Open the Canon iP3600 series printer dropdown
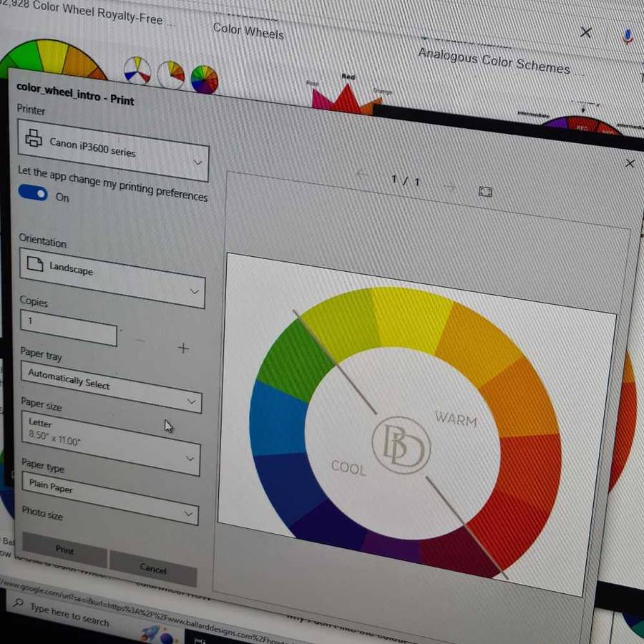 113,150
